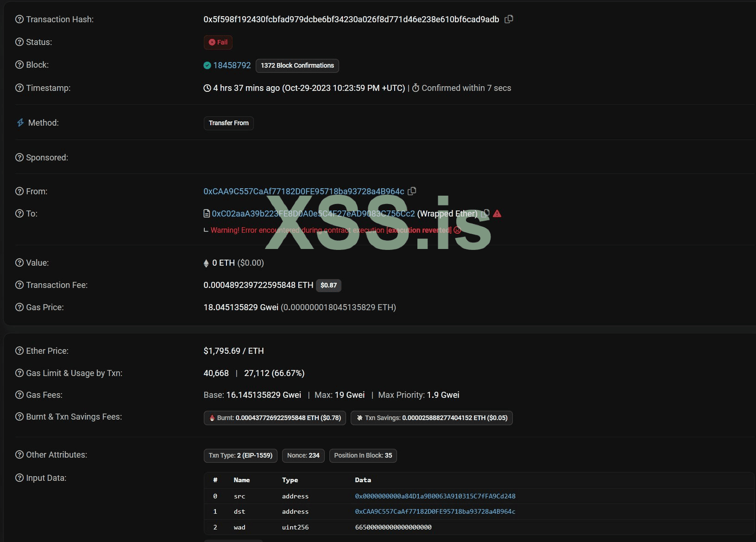Viewport: 756px width, 542px height.
Task: Click the 0 ETH ($0.00) value
Action: click(238, 263)
